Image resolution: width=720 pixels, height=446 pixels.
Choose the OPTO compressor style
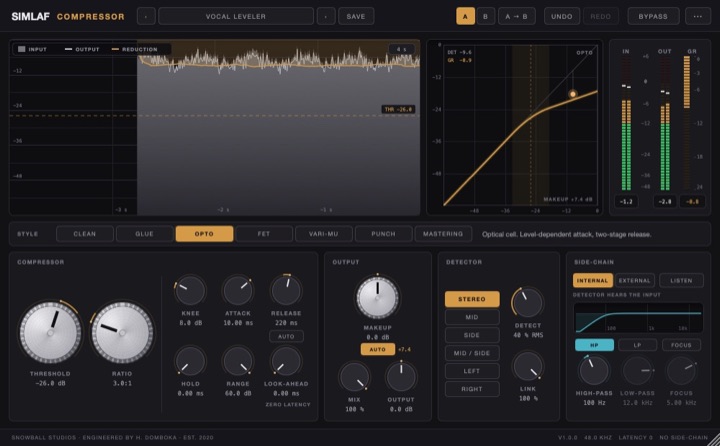(x=204, y=234)
